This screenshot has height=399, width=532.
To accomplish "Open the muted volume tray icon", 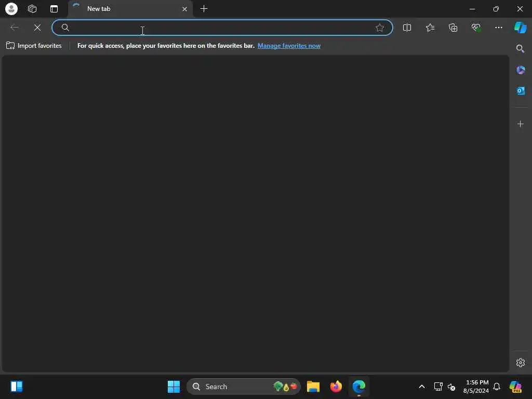I will point(451,387).
